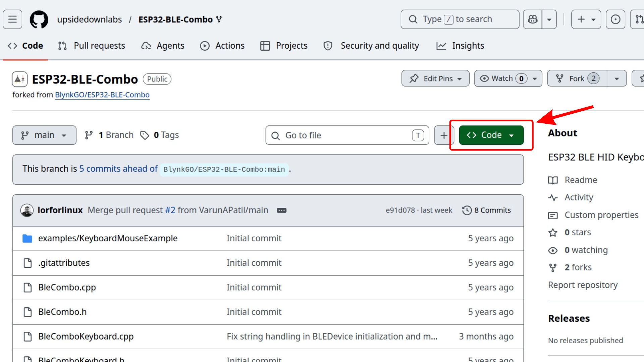Open the .gitattributes file
This screenshot has width=644, height=362.
pos(64,263)
